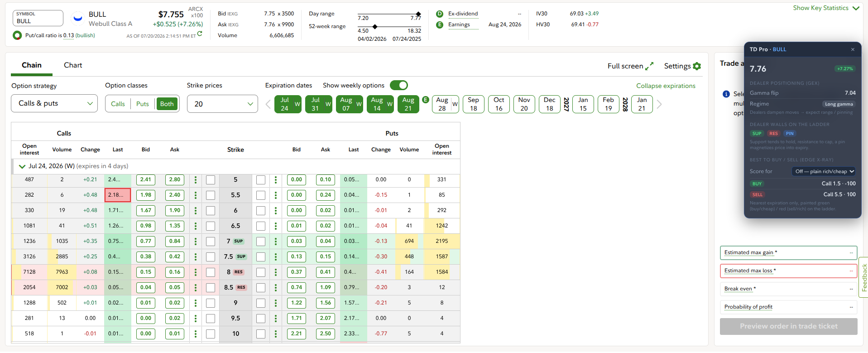868x353 pixels.
Task: Click the call bid 2.41 at strike 5
Action: [x=146, y=180]
